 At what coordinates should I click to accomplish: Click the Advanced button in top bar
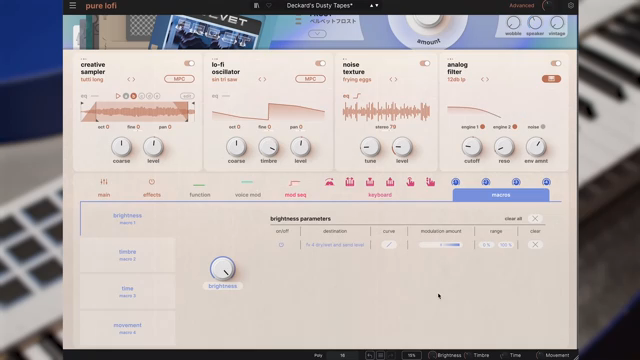[521, 5]
